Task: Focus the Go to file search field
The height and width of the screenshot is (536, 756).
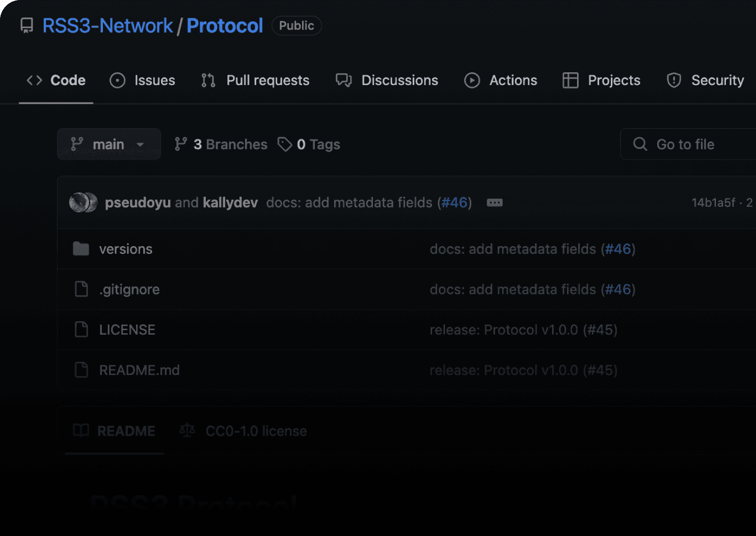Action: pyautogui.click(x=688, y=144)
